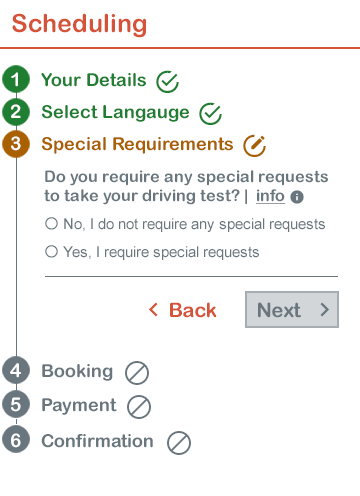
Task: Go back with the Back button
Action: pyautogui.click(x=182, y=310)
